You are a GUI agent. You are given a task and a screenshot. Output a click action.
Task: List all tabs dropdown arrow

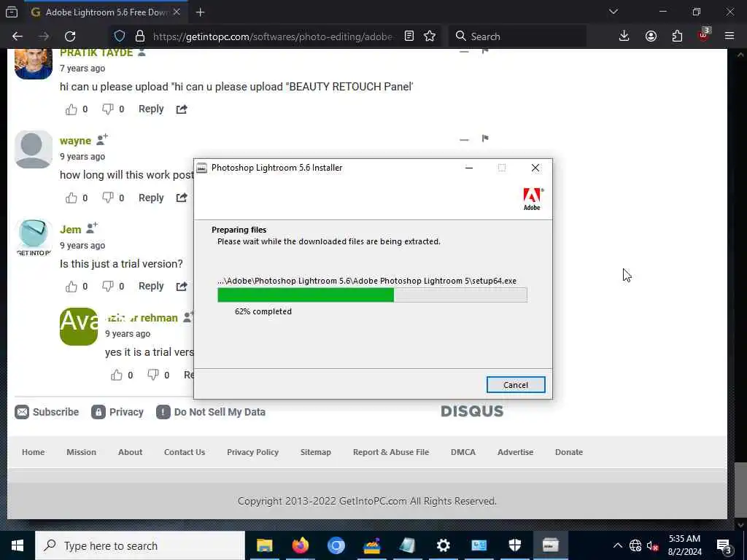(x=614, y=12)
